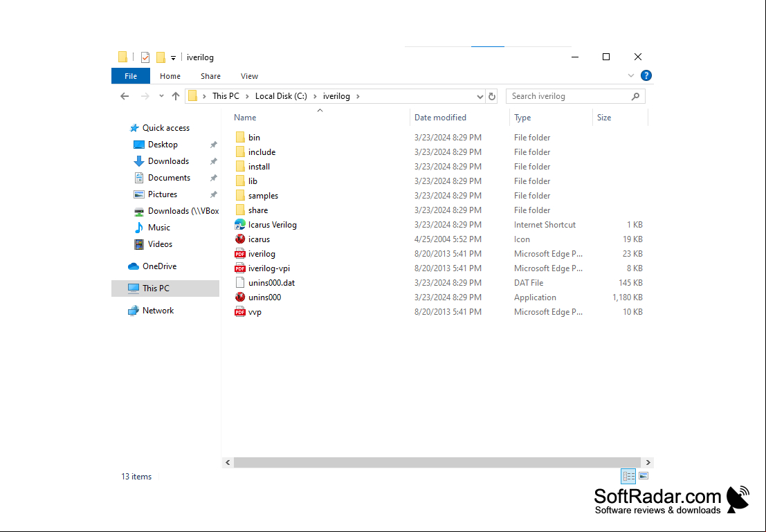Select This PC in the navigation pane
This screenshot has height=532, width=766.
pos(165,288)
